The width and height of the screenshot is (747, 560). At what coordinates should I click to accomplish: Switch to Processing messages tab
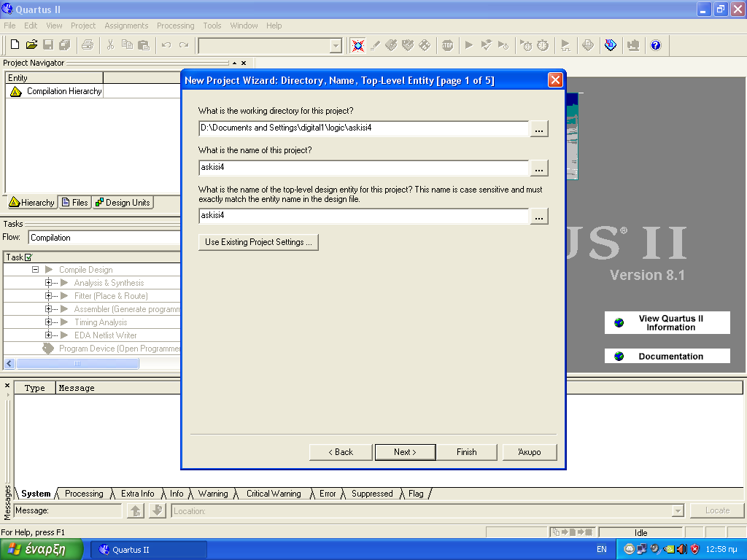(x=84, y=494)
